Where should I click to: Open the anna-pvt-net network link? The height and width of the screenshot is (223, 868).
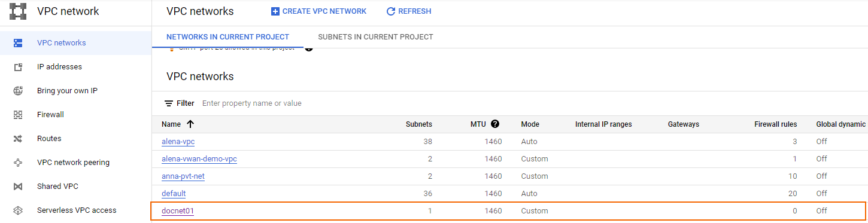pos(183,176)
